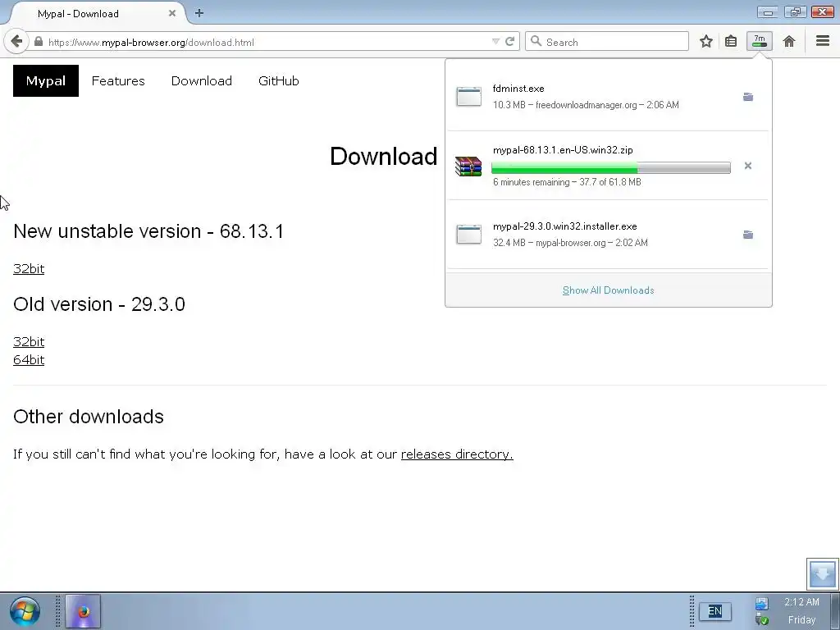
Task: Click the New unstable version heading
Action: tap(148, 231)
